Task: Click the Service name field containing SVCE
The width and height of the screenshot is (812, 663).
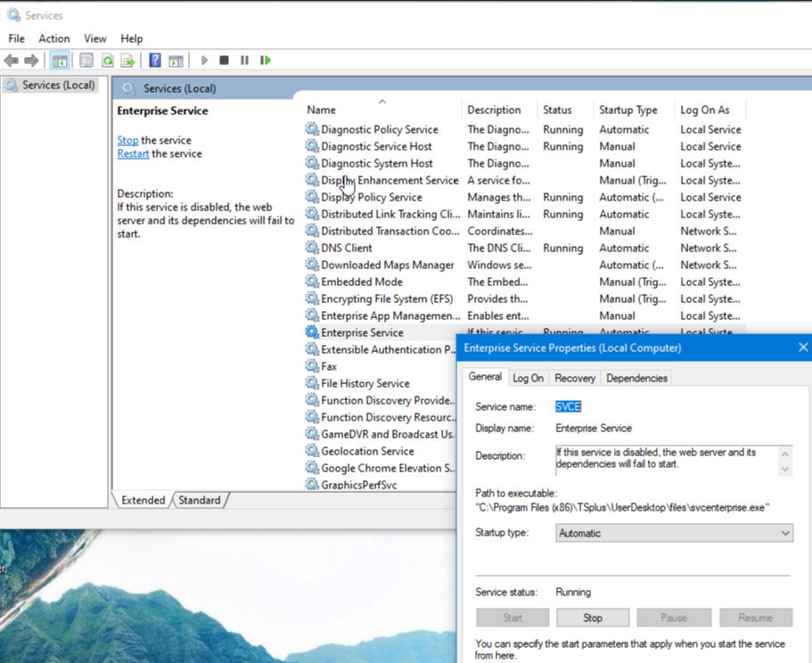Action: pyautogui.click(x=568, y=406)
